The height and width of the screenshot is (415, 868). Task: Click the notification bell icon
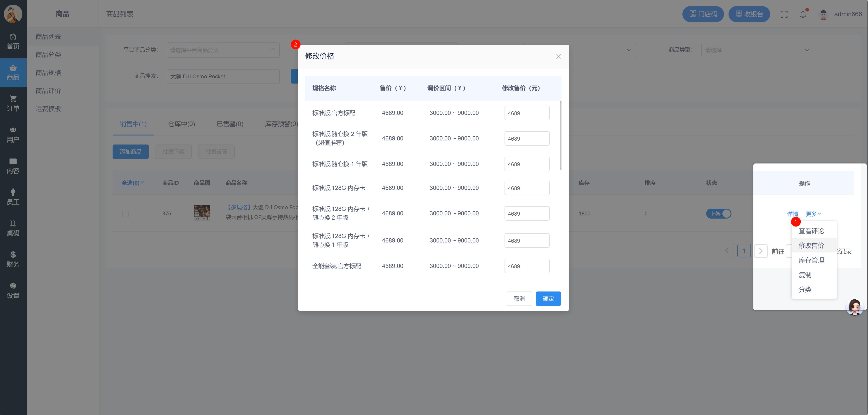pos(803,14)
